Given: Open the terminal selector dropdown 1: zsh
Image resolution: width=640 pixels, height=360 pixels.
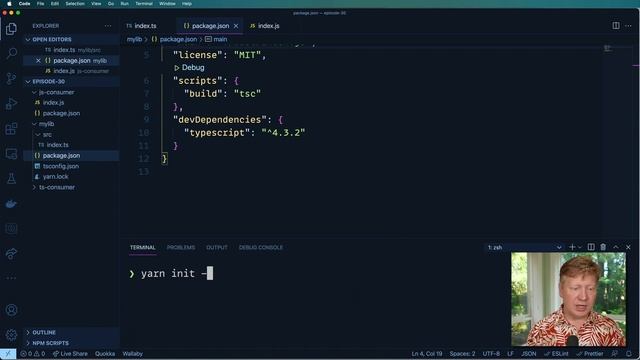Looking at the screenshot, I should [x=524, y=247].
